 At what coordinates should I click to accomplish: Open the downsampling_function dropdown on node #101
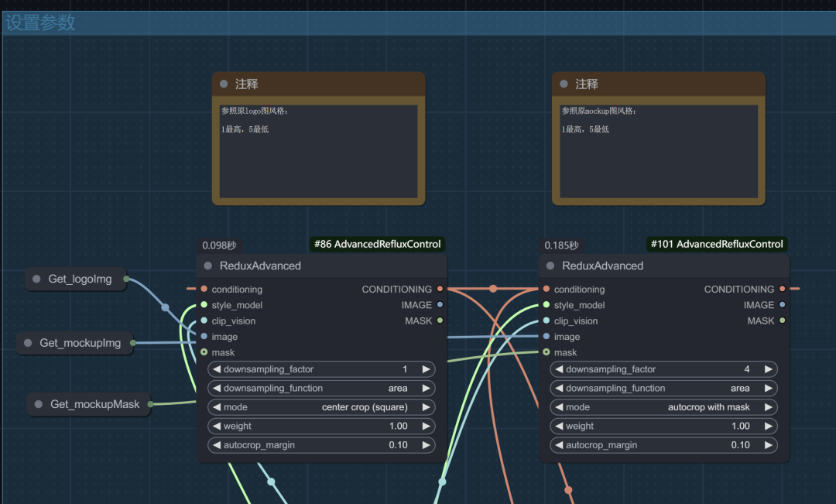[x=663, y=388]
